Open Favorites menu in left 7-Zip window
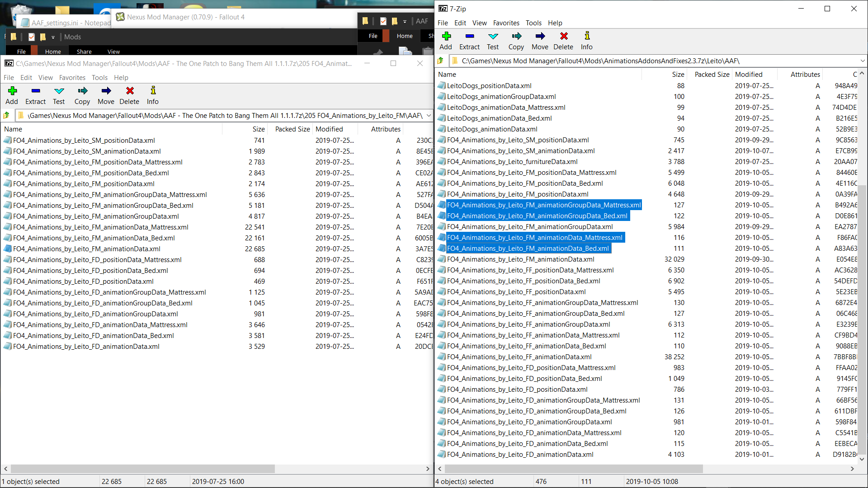Image resolution: width=868 pixels, height=488 pixels. coord(72,78)
